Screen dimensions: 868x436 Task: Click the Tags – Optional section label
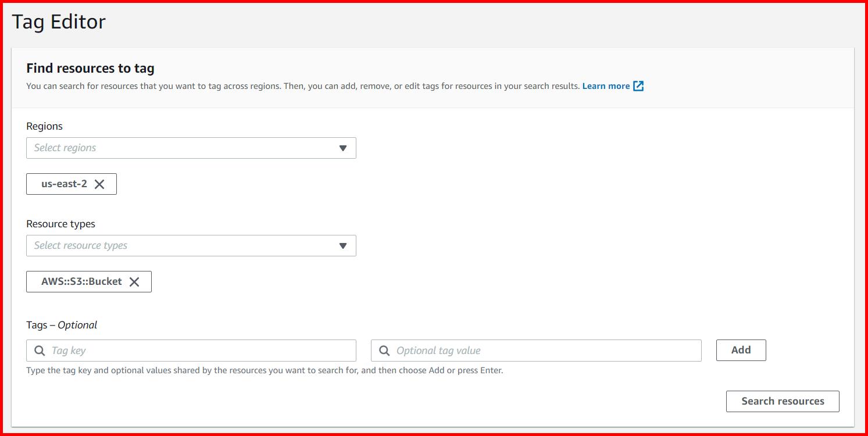click(x=61, y=325)
